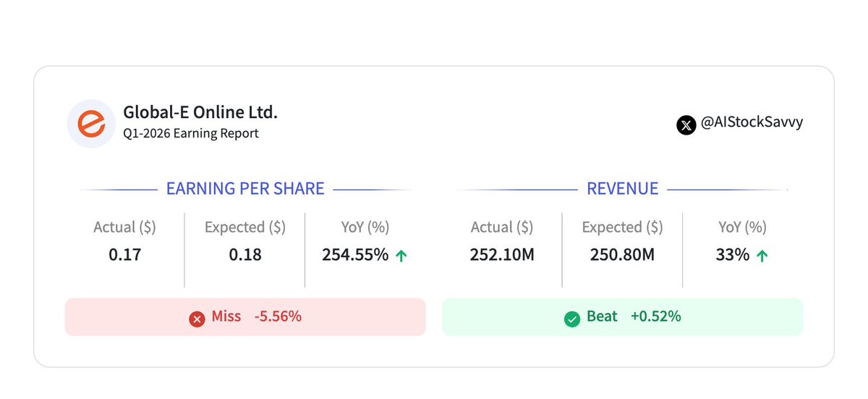This screenshot has height=399, width=868.
Task: Click the Global-E orange logo icon
Action: pyautogui.click(x=91, y=123)
